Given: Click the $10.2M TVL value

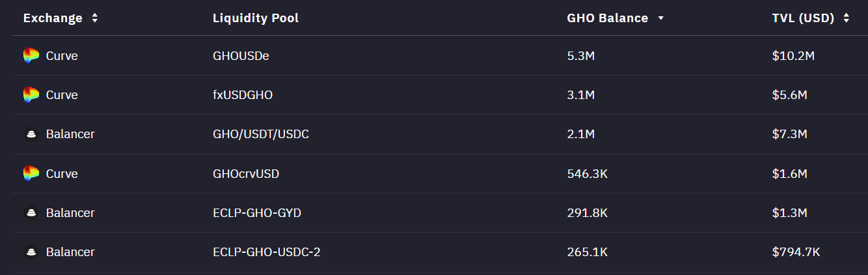Looking at the screenshot, I should [x=793, y=56].
